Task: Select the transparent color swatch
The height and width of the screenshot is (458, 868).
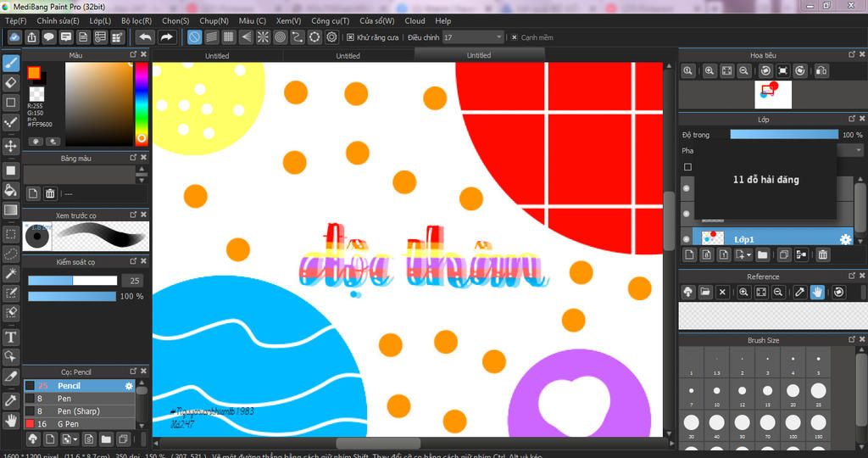Action: (x=37, y=93)
